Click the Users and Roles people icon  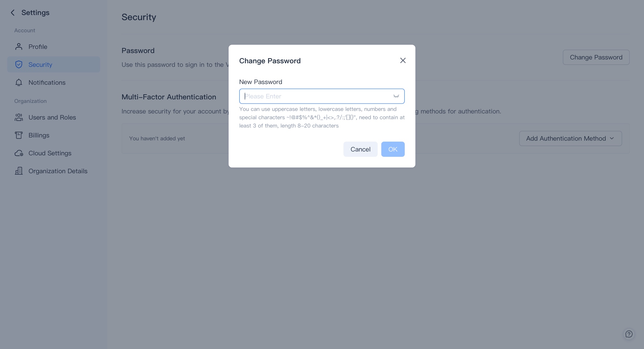pos(19,117)
